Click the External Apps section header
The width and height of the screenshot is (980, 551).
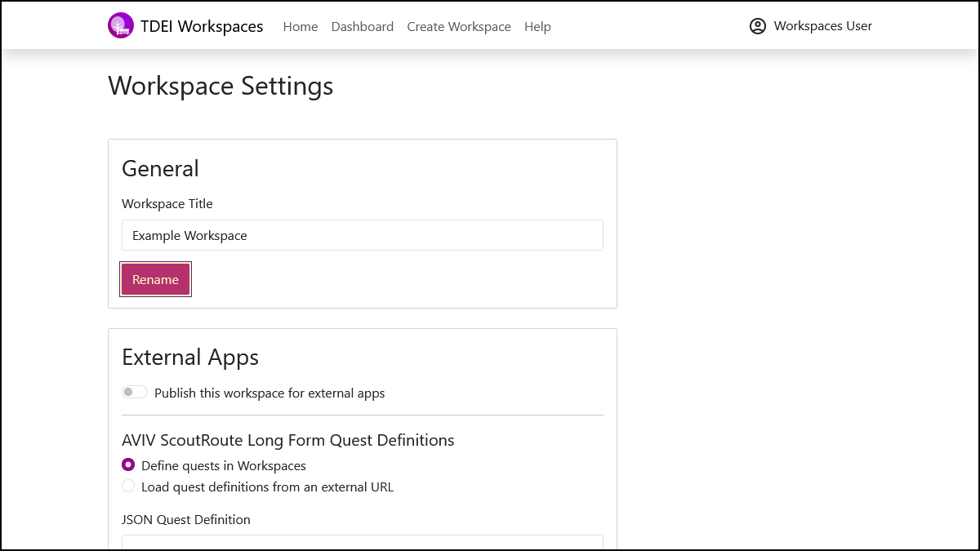pos(189,357)
